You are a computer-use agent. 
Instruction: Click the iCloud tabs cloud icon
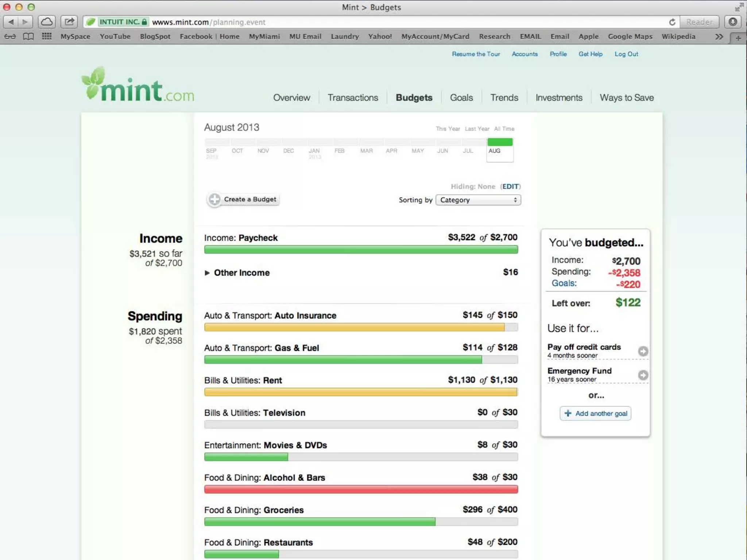[x=47, y=22]
